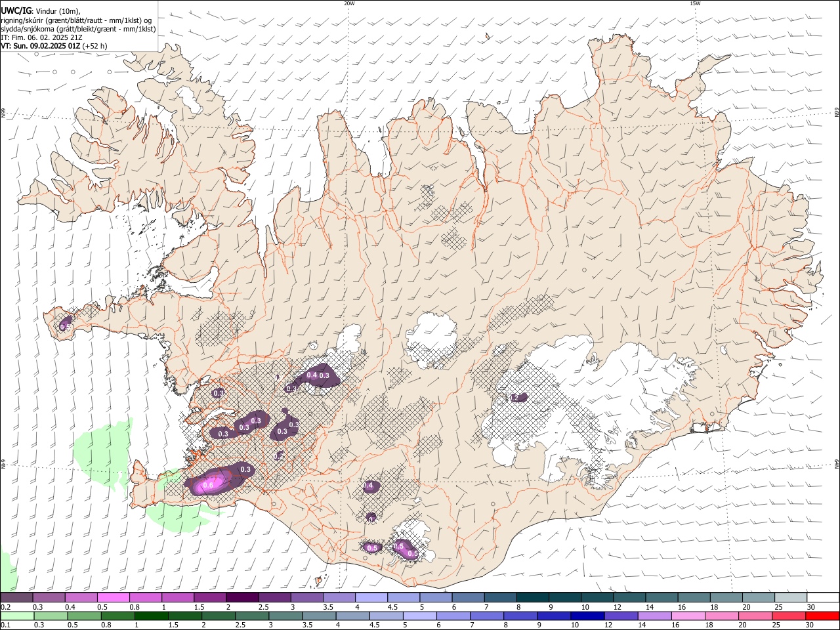Select the 64N latitude label on right edge

[x=837, y=464]
